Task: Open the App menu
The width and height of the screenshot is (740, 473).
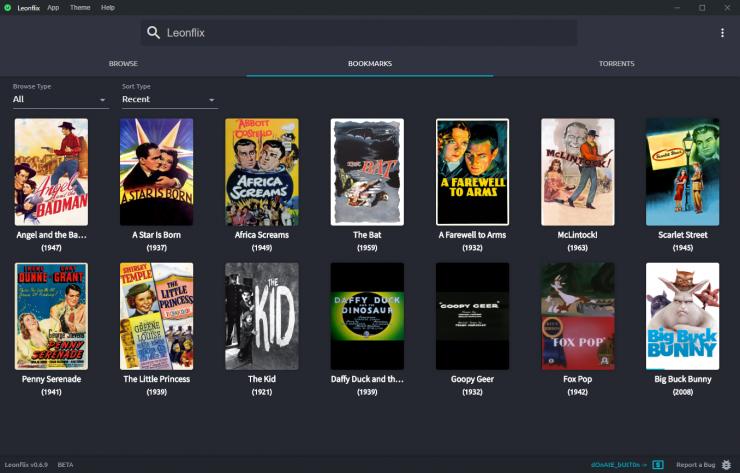Action: (53, 8)
